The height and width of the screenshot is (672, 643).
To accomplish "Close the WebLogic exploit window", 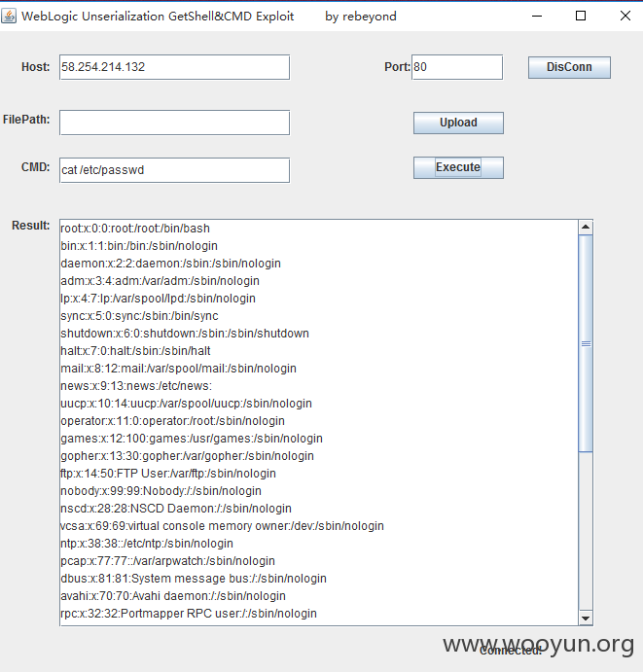I will (x=625, y=16).
